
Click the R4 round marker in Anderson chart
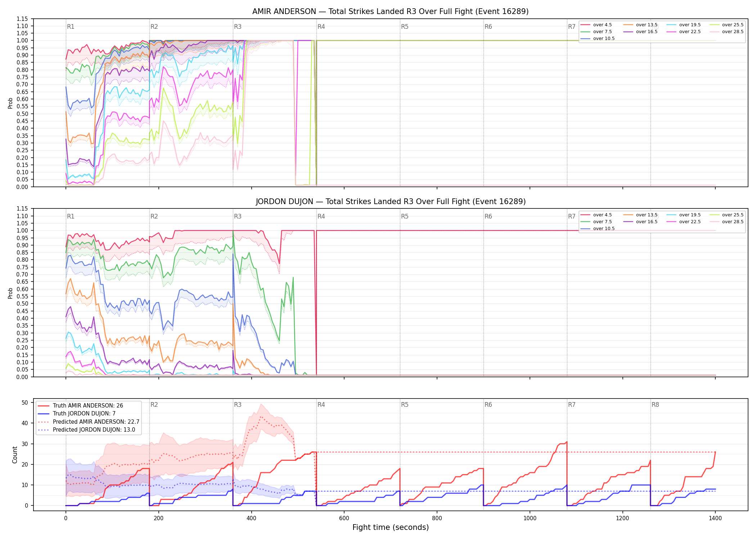click(x=321, y=27)
